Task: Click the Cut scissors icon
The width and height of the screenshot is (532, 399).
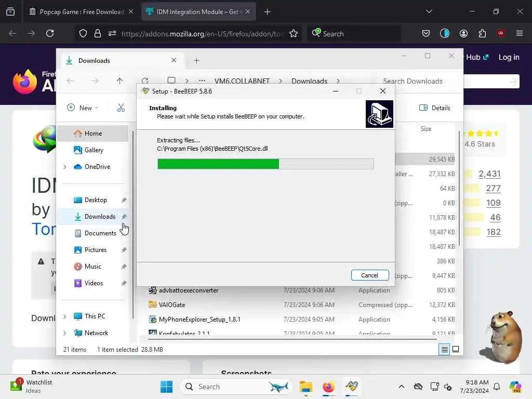Action: click(121, 108)
